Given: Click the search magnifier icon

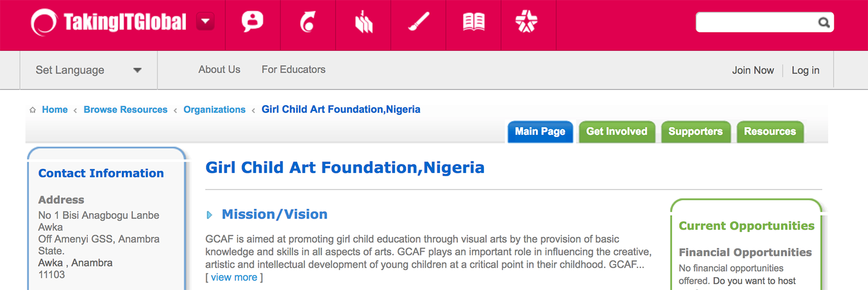Looking at the screenshot, I should coord(824,22).
